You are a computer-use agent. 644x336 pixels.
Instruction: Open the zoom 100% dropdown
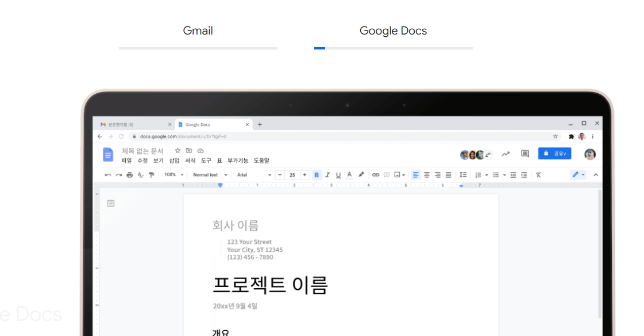click(173, 175)
